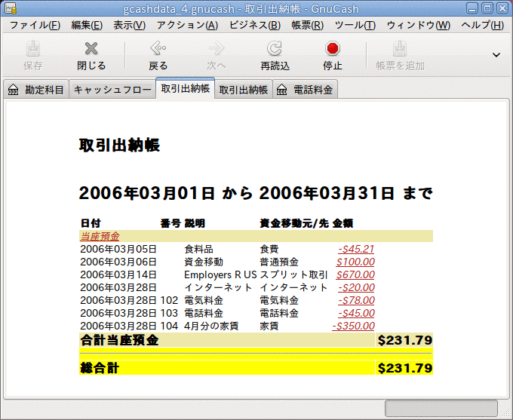Viewport: 513px width, 420px height.
Task: Select the active 取引出納帳 tab
Action: click(x=185, y=88)
